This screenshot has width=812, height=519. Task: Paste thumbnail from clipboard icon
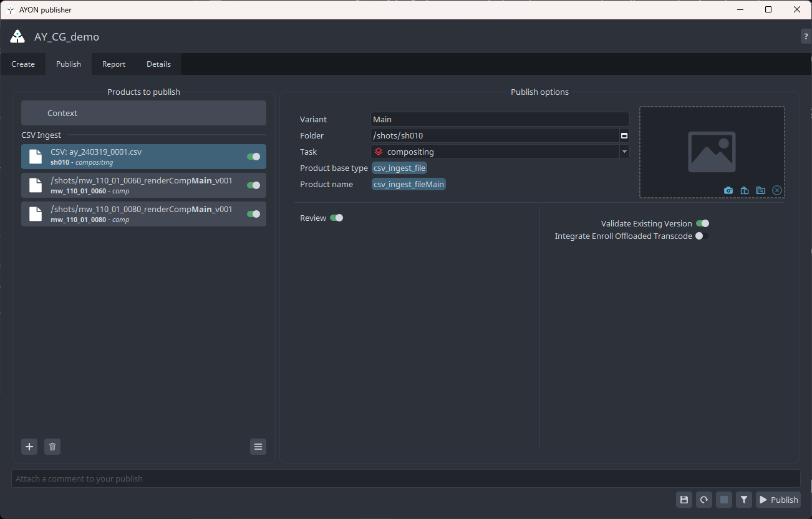point(745,190)
